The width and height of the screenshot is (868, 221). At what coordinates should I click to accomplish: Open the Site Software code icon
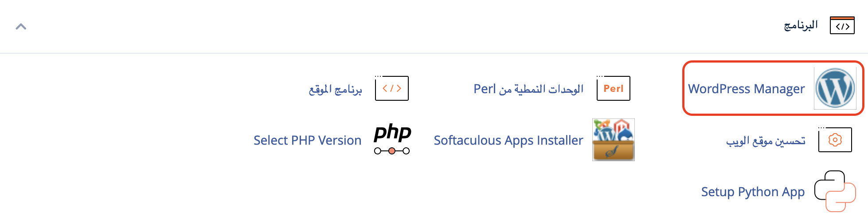click(391, 88)
